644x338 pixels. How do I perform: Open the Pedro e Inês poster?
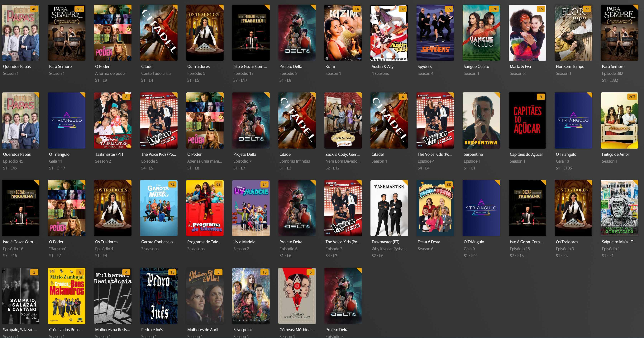pyautogui.click(x=159, y=296)
